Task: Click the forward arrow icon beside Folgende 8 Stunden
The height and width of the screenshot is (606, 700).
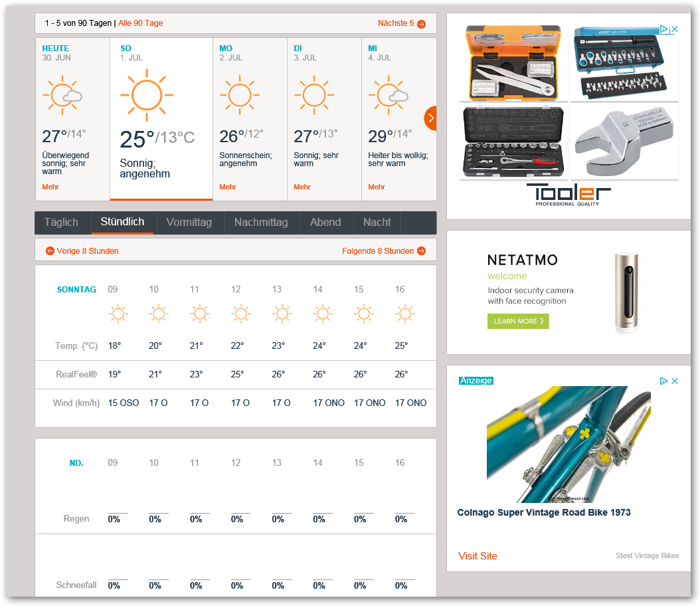Action: pyautogui.click(x=421, y=251)
